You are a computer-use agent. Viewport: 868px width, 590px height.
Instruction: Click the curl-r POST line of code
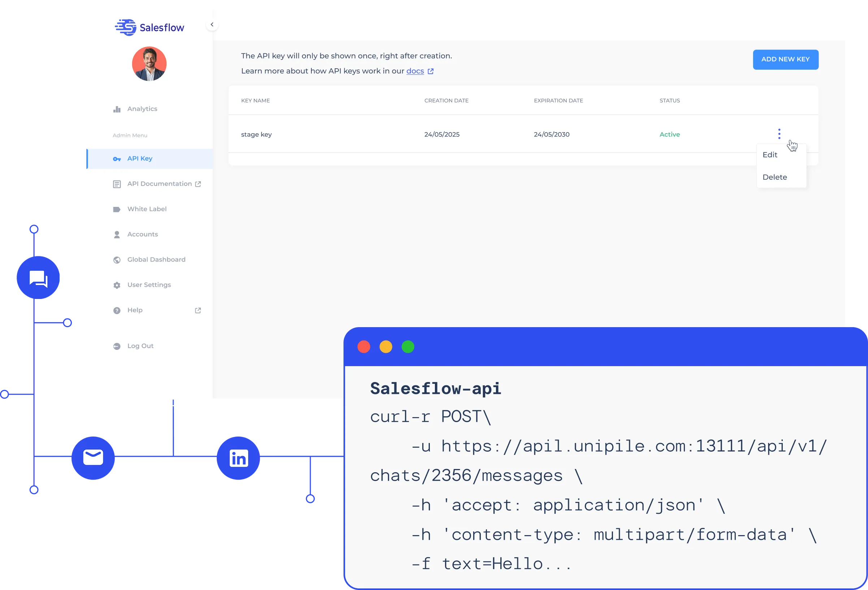(431, 417)
